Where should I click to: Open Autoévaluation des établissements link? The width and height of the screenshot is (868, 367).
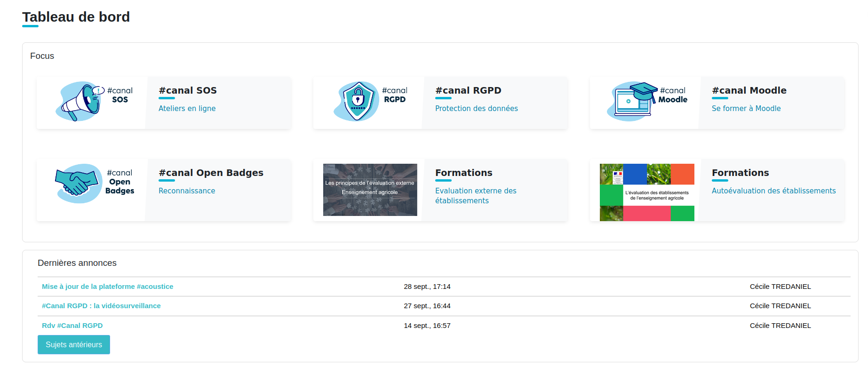point(773,191)
